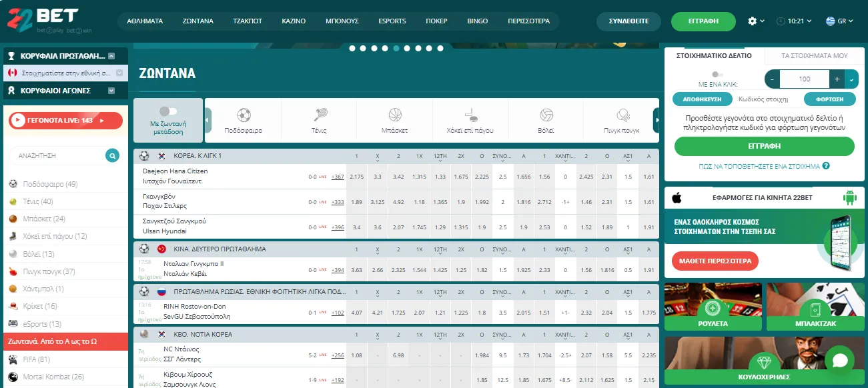This screenshot has height=388, width=868.
Task: Click the help question mark icon
Action: point(826,166)
